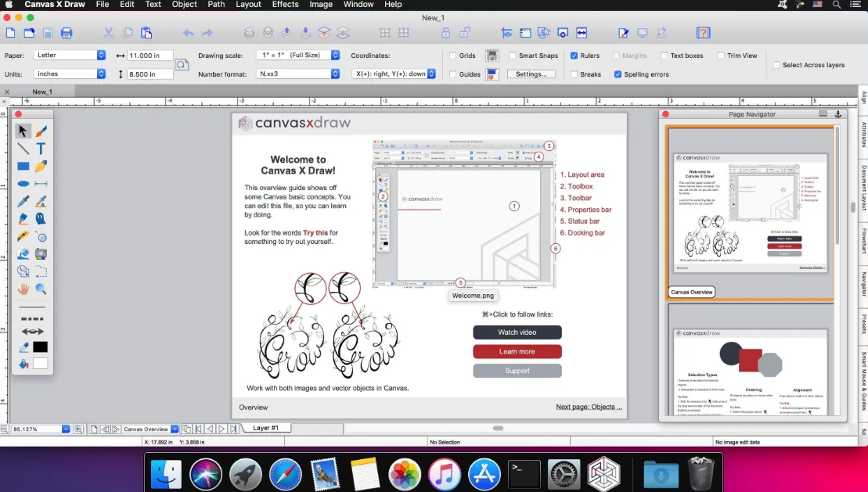
Task: Select the ghost-shaped tool in toolbox
Action: tap(41, 218)
